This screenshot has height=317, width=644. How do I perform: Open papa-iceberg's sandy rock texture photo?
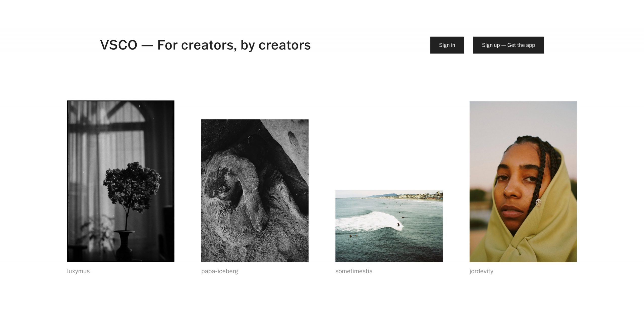point(255,190)
